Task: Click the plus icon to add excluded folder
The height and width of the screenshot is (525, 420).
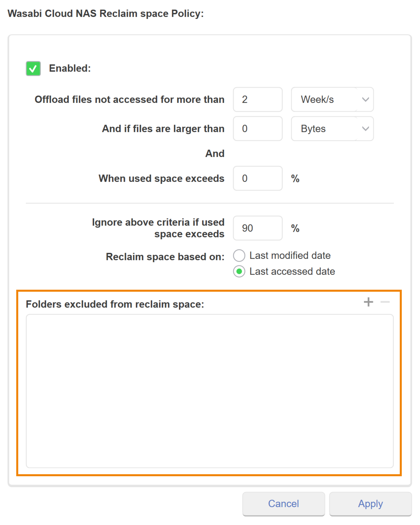Action: [x=368, y=302]
